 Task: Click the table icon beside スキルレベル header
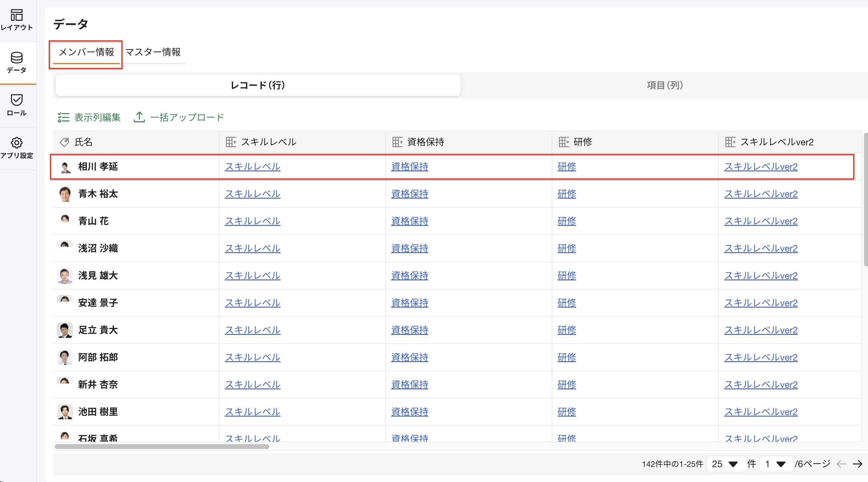[231, 142]
